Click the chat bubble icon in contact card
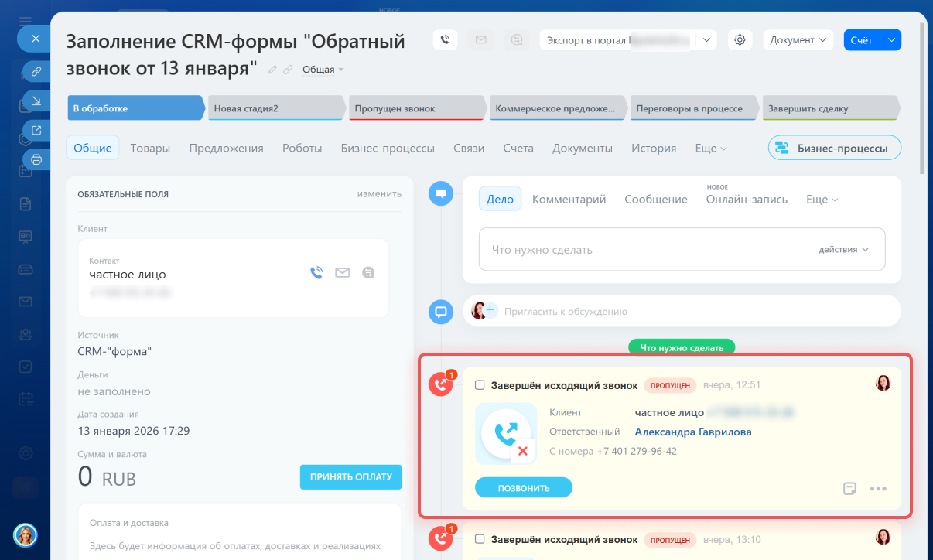 368,272
